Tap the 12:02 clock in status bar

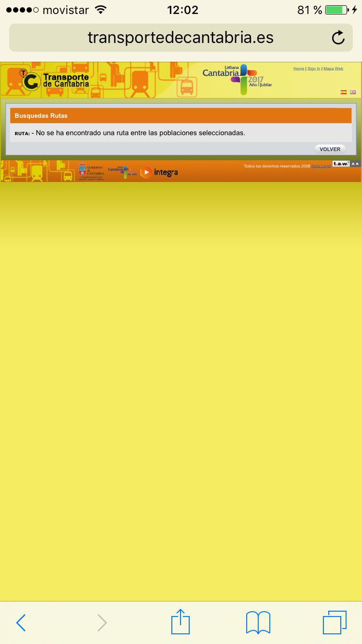click(x=183, y=10)
